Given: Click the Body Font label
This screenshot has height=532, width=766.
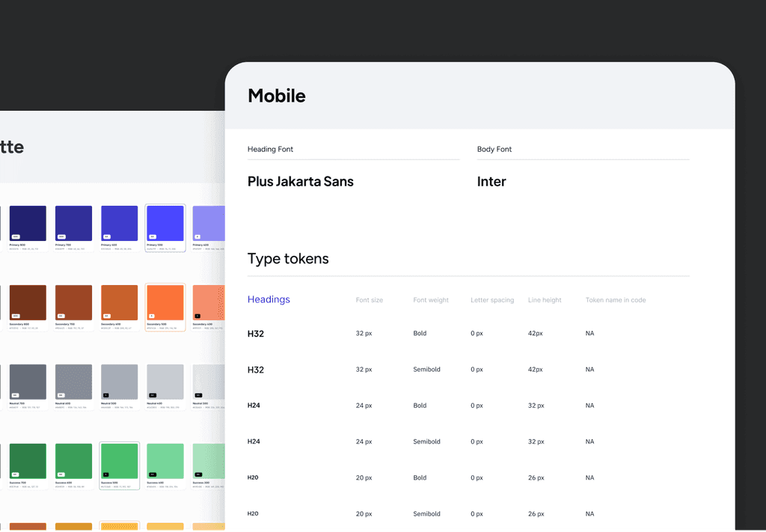Looking at the screenshot, I should pos(494,149).
